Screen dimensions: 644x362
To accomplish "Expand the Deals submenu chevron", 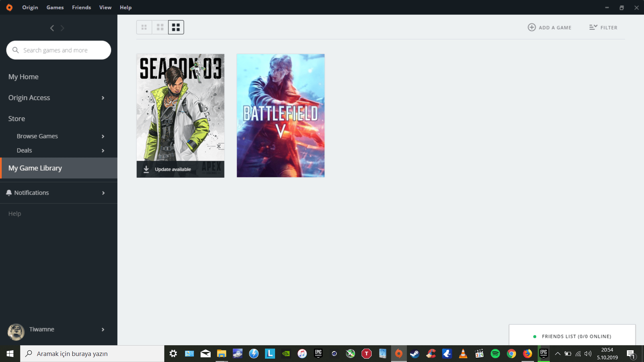I will (103, 151).
